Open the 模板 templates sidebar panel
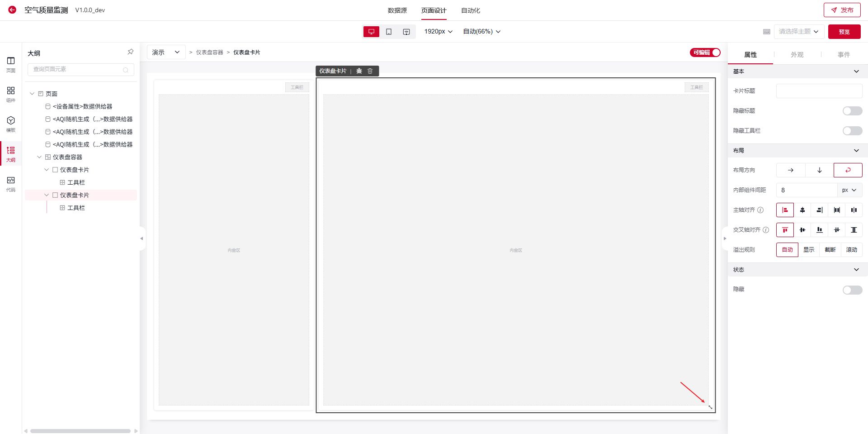868x434 pixels. 11,124
